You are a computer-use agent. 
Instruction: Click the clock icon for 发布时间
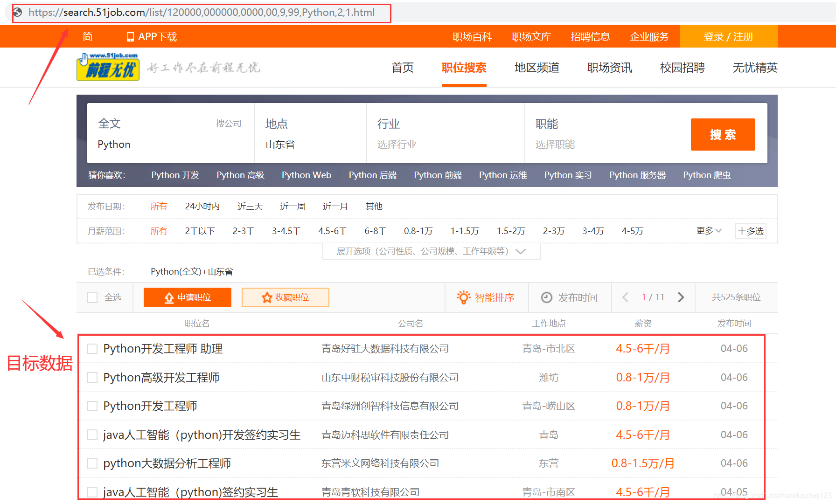(546, 297)
